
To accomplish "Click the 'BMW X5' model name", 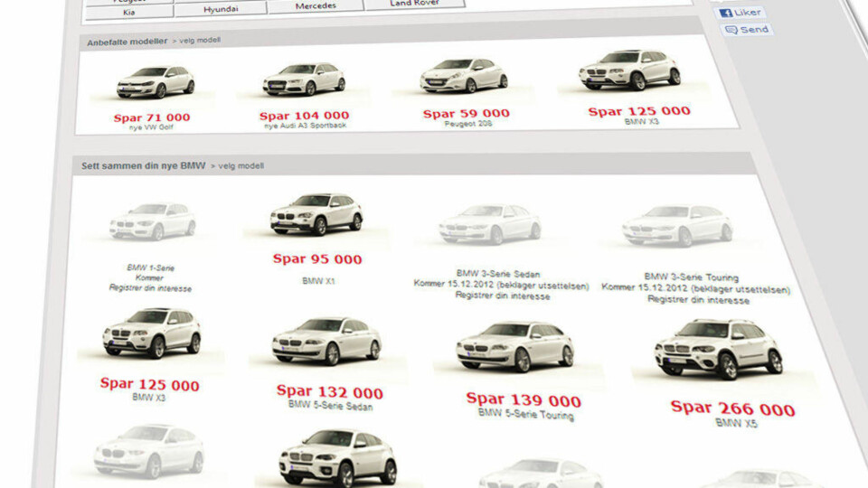I will point(736,423).
